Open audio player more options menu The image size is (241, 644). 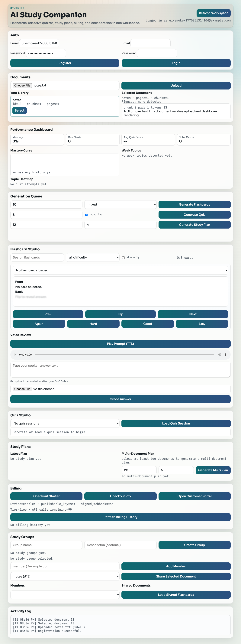point(226,354)
